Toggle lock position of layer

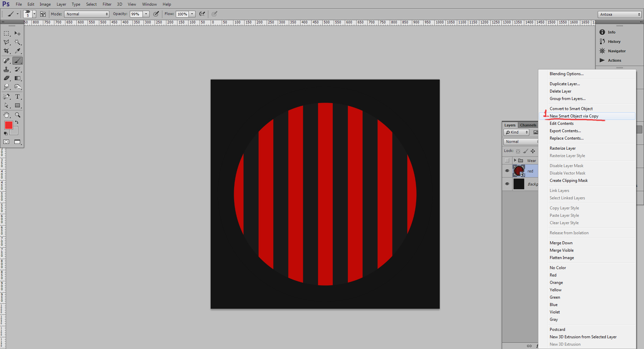pyautogui.click(x=533, y=151)
